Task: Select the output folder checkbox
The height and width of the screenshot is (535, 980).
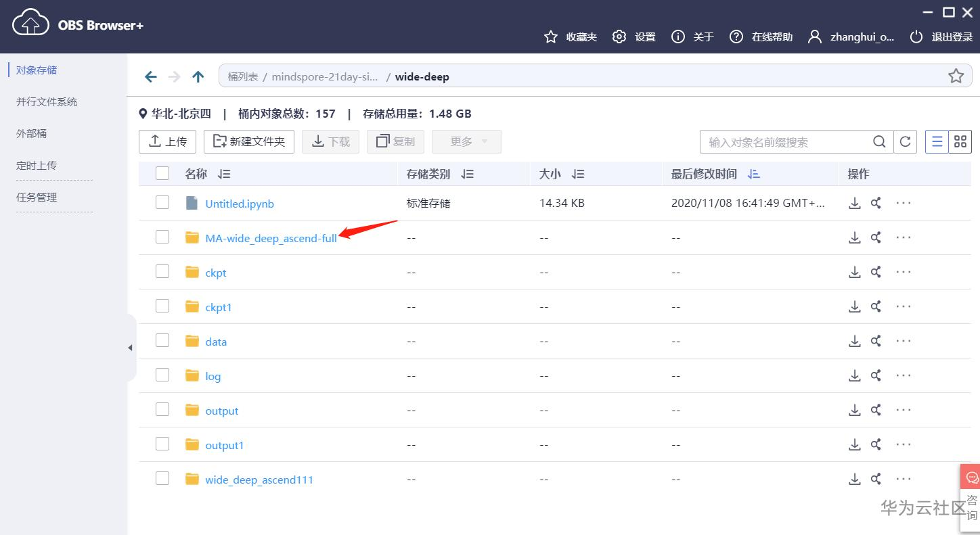Action: click(162, 409)
